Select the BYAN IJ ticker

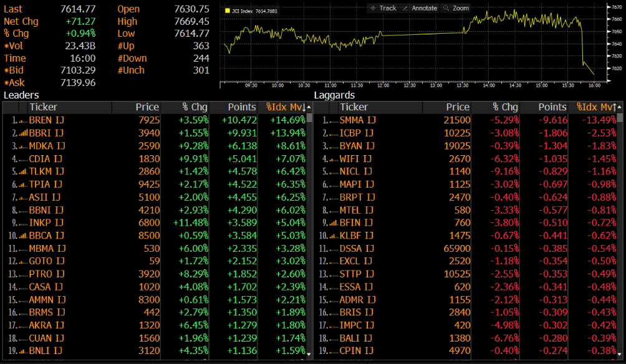tap(357, 146)
